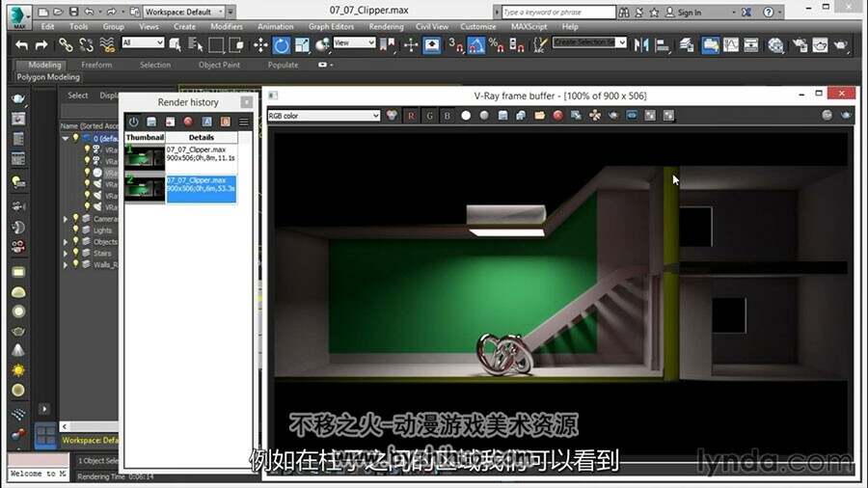Toggle visibility bulb of Lights layer
This screenshot has width=868, height=488.
(x=76, y=230)
